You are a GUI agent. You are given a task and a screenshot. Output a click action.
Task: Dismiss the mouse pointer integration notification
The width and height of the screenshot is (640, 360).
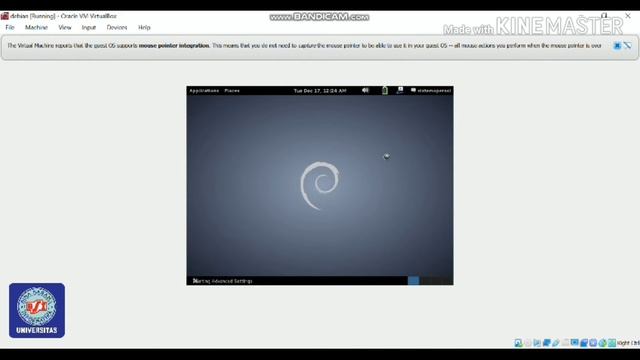click(617, 46)
